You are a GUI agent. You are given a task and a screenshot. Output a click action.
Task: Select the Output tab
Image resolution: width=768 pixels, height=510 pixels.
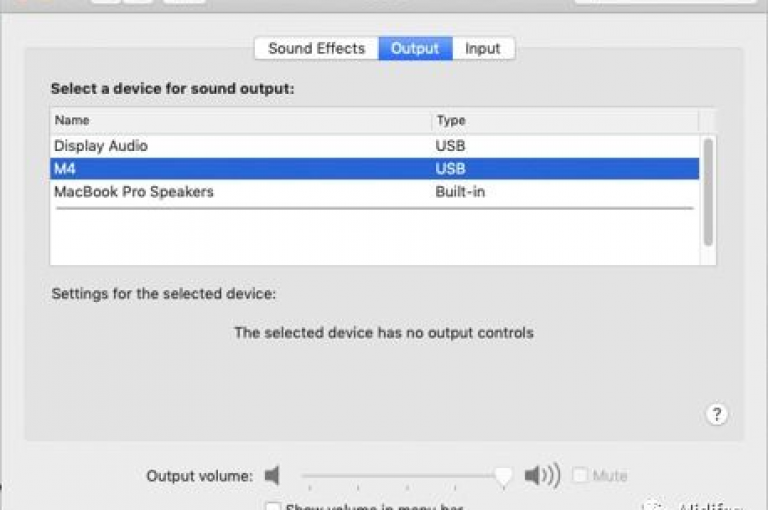[415, 49]
